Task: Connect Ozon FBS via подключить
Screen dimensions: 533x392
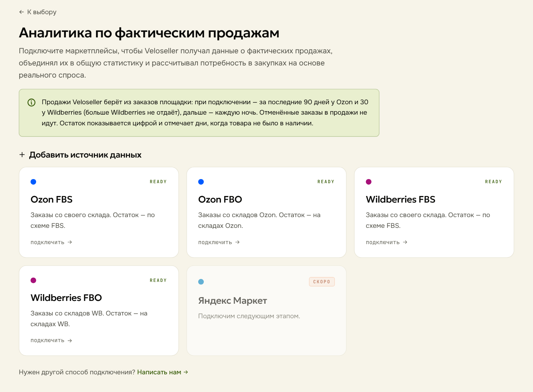Action: pos(51,242)
